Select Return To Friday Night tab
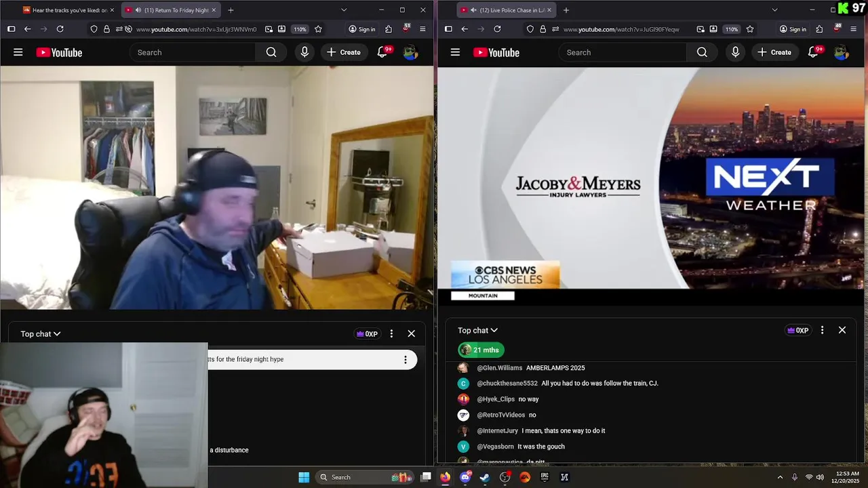This screenshot has width=868, height=488. [x=172, y=10]
